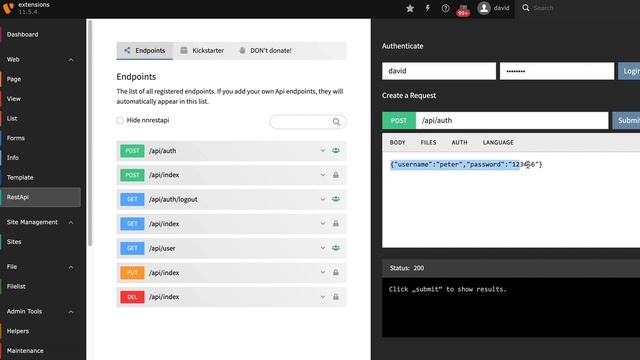Open the Page module
The height and width of the screenshot is (360, 640).
[x=40, y=79]
